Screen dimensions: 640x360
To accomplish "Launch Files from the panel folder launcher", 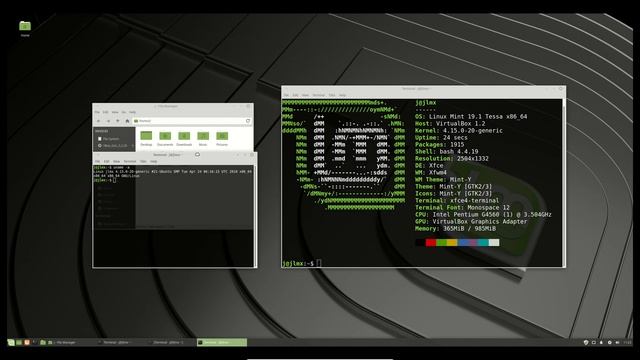I will pyautogui.click(x=42, y=342).
